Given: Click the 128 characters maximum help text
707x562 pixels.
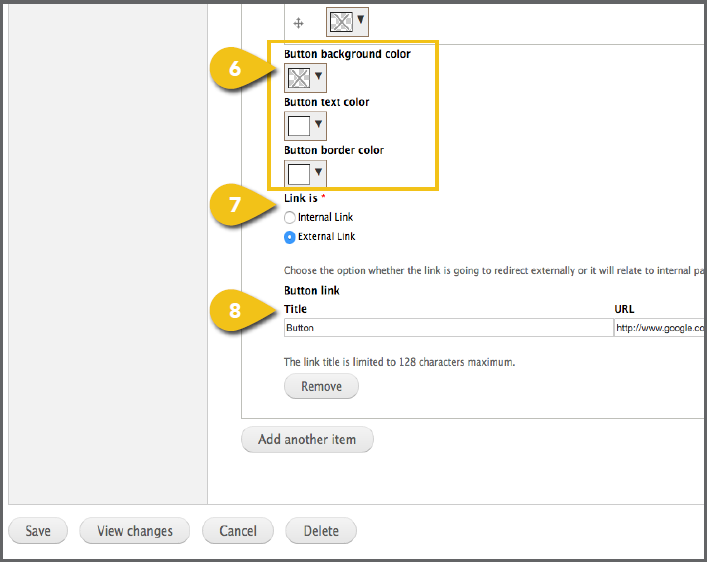Looking at the screenshot, I should 399,362.
